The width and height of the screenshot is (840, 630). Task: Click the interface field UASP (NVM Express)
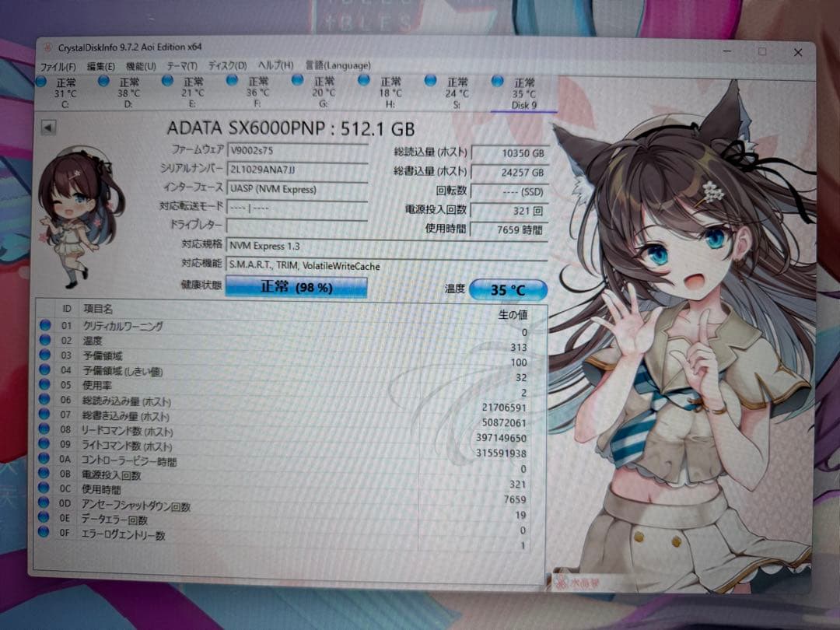pos(297,189)
